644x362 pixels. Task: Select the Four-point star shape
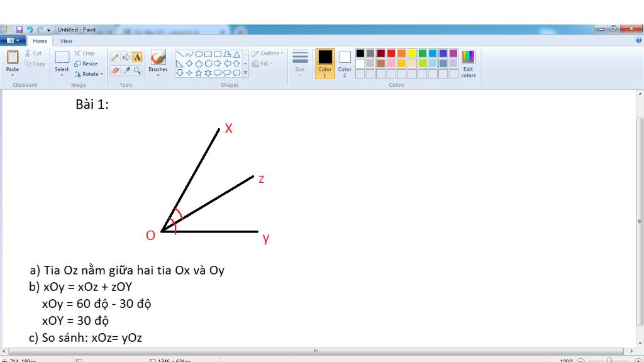189,73
